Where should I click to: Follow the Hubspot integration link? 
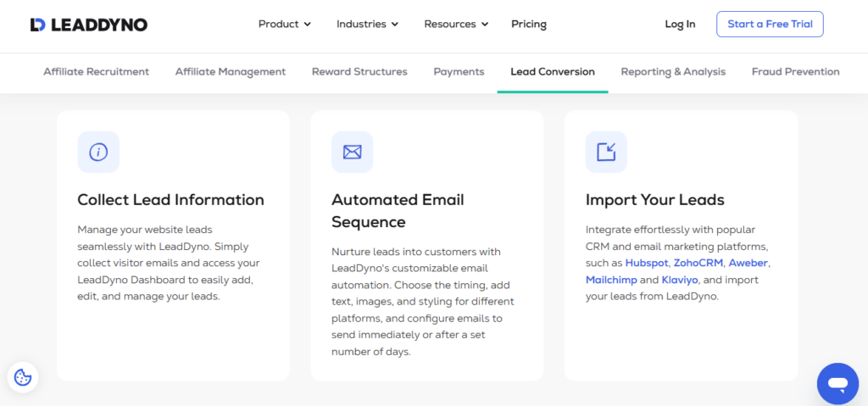point(647,263)
